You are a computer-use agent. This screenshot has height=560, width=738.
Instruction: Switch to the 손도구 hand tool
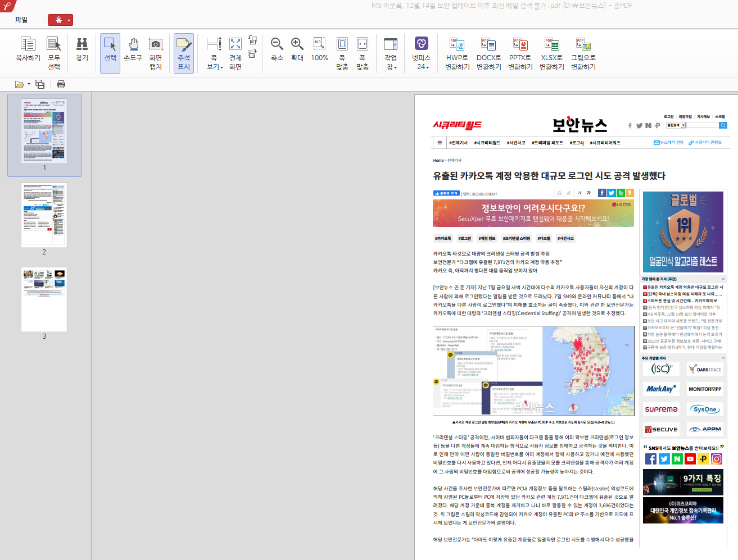pos(133,50)
